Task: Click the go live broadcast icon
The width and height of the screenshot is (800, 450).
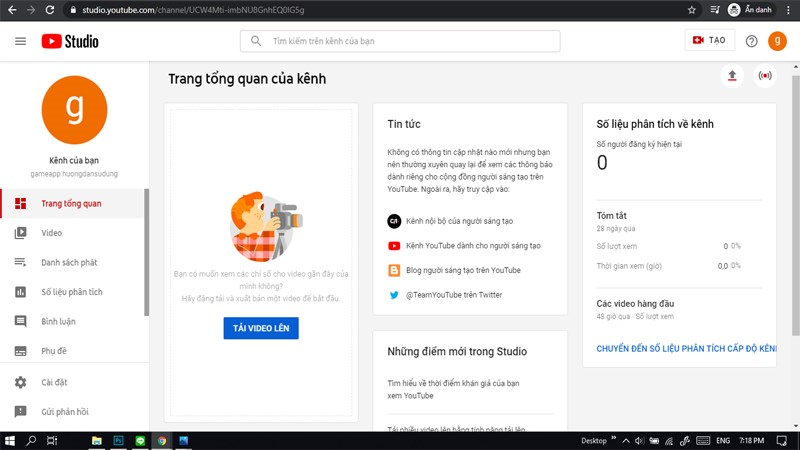Action: [765, 76]
